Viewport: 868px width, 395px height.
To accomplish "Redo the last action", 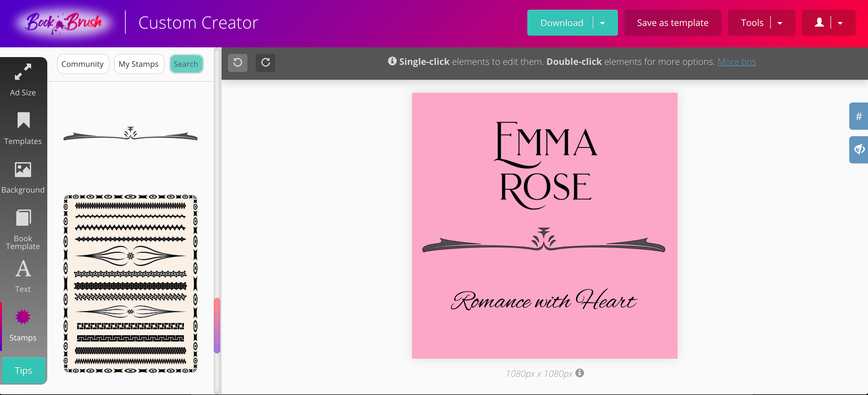I will pyautogui.click(x=266, y=62).
